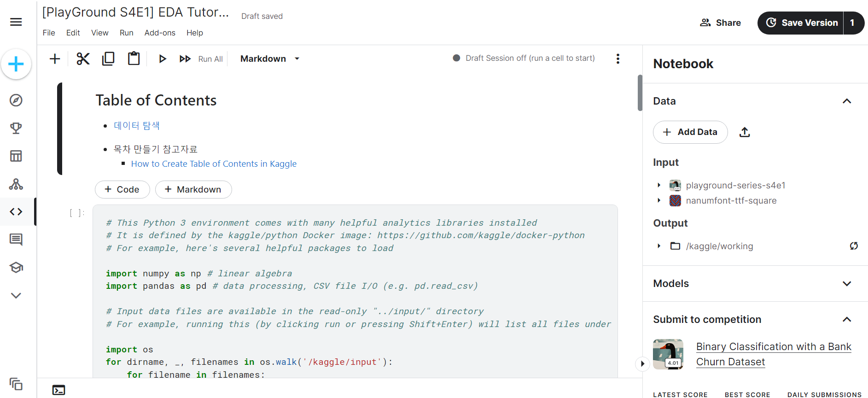The width and height of the screenshot is (868, 398).
Task: Copy the cell with the copy icon
Action: pyautogui.click(x=108, y=59)
